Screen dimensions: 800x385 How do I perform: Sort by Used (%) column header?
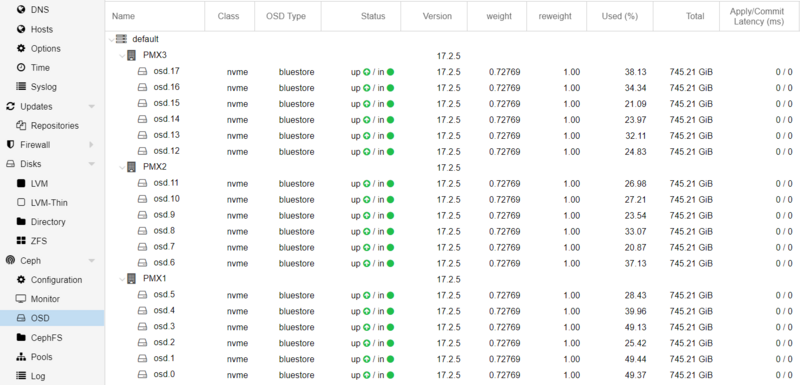click(x=620, y=16)
